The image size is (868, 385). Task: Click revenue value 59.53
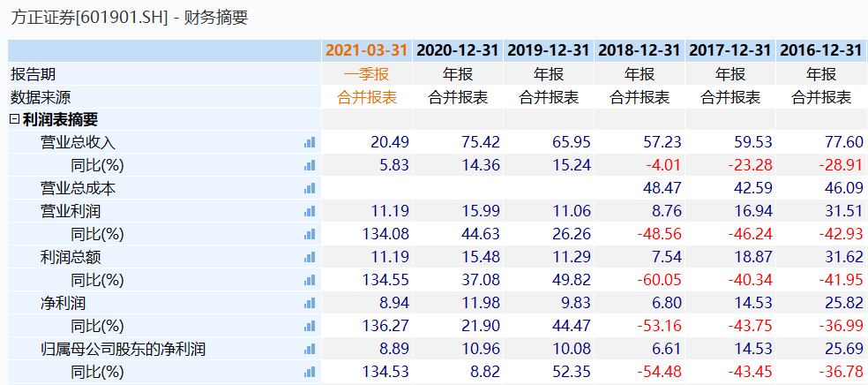(x=752, y=142)
